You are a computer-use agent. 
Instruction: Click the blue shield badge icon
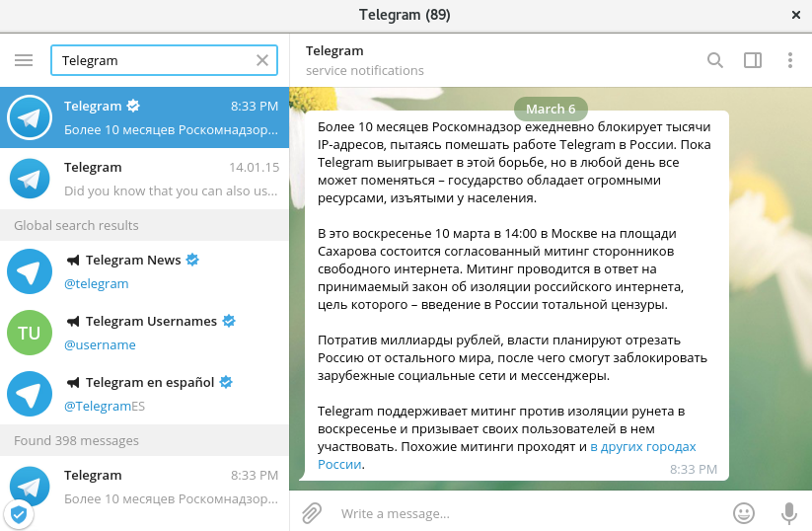point(19,515)
